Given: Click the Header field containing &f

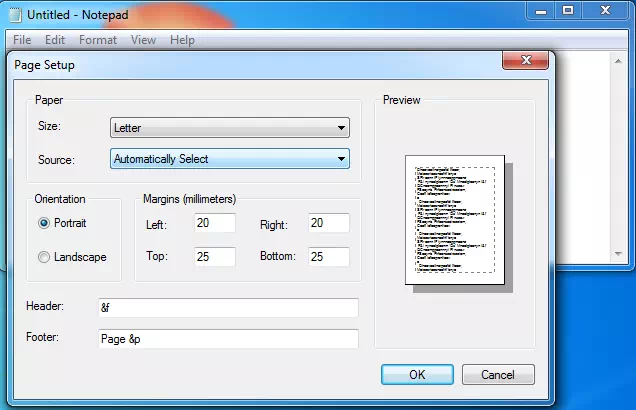Looking at the screenshot, I should pyautogui.click(x=228, y=308).
